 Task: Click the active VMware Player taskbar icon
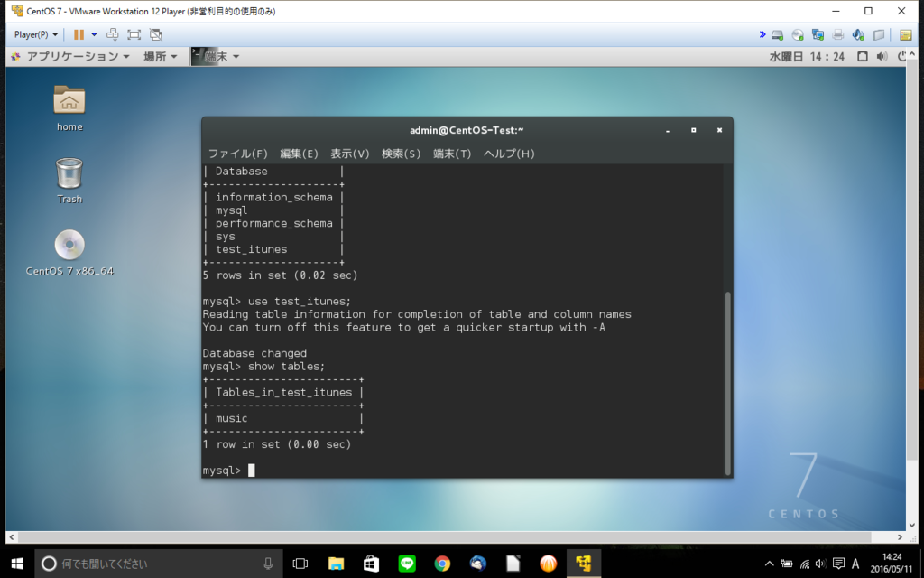coord(584,564)
